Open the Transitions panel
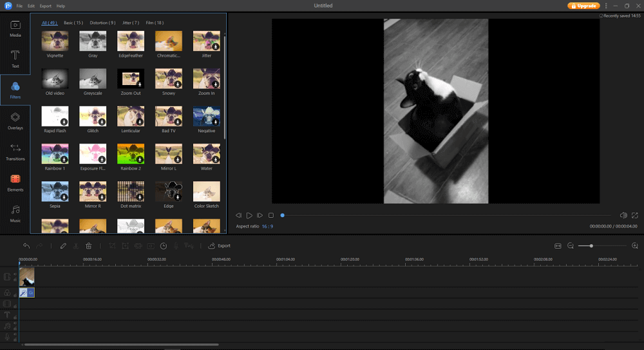The image size is (644, 350). click(15, 151)
